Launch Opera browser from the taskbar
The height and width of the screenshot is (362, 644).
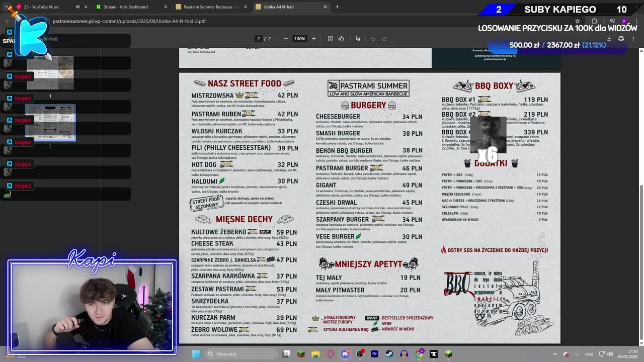[331, 354]
